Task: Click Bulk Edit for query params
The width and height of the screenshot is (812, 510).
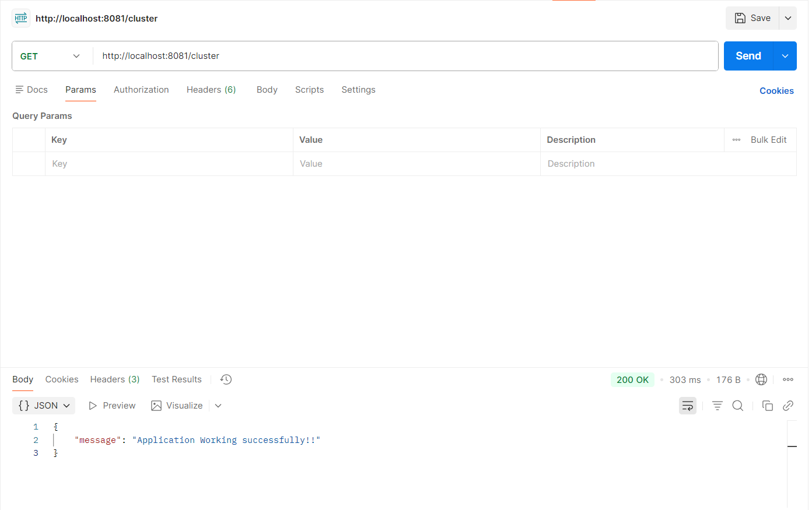Action: pyautogui.click(x=768, y=140)
